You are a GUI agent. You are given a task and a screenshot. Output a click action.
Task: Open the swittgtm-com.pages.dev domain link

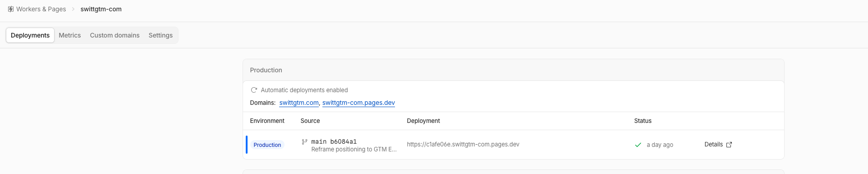pos(358,103)
